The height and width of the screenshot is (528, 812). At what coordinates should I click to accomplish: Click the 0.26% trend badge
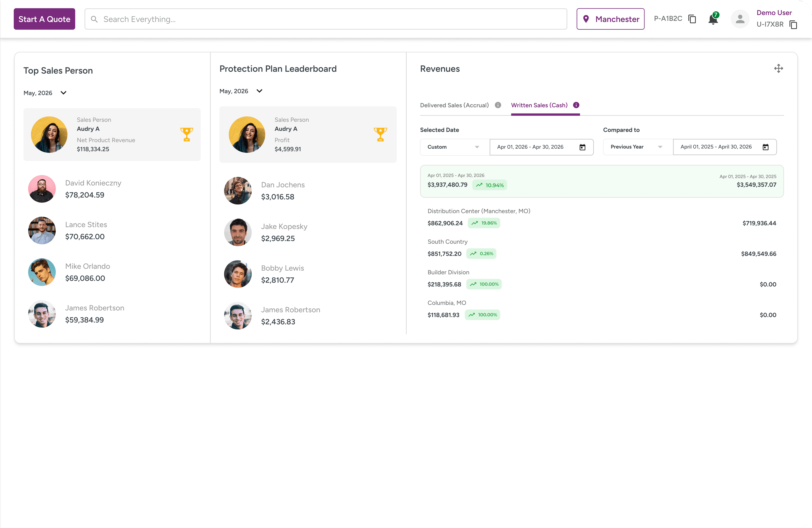pos(481,253)
